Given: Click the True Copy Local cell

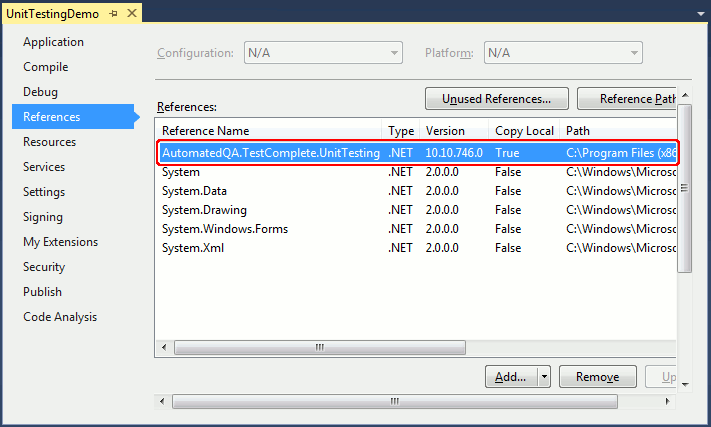Looking at the screenshot, I should point(507,153).
